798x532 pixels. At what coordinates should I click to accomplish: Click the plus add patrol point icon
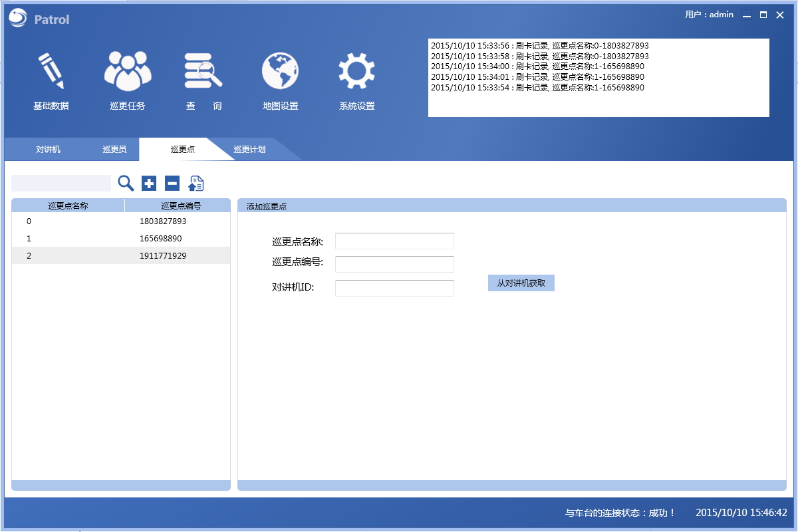click(x=149, y=183)
